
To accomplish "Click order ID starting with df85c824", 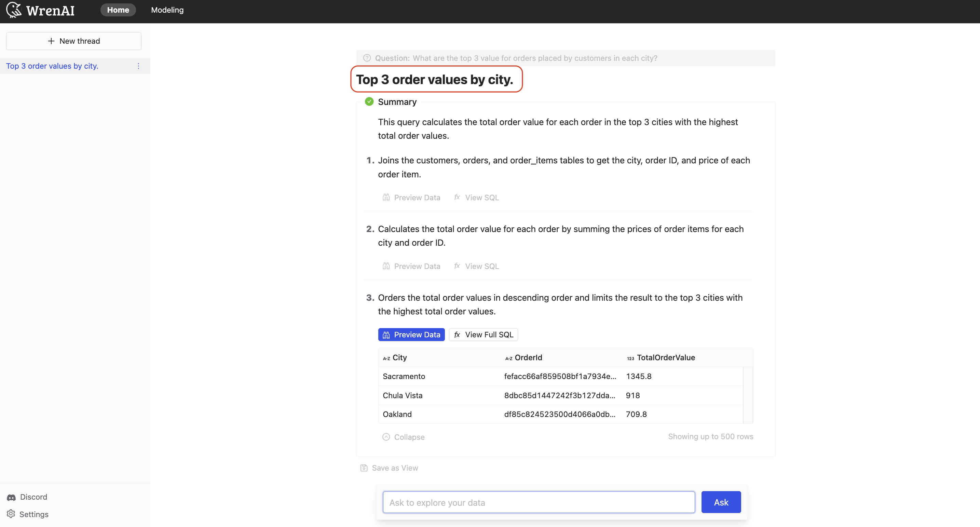I will click(560, 414).
